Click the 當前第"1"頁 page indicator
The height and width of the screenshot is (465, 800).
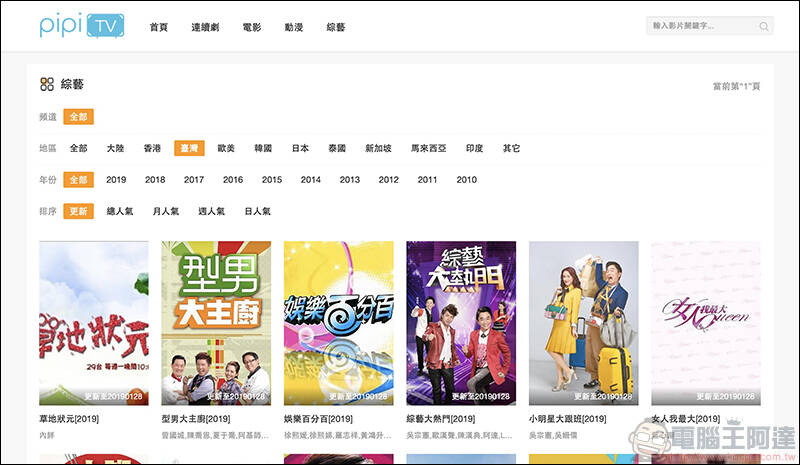point(736,87)
